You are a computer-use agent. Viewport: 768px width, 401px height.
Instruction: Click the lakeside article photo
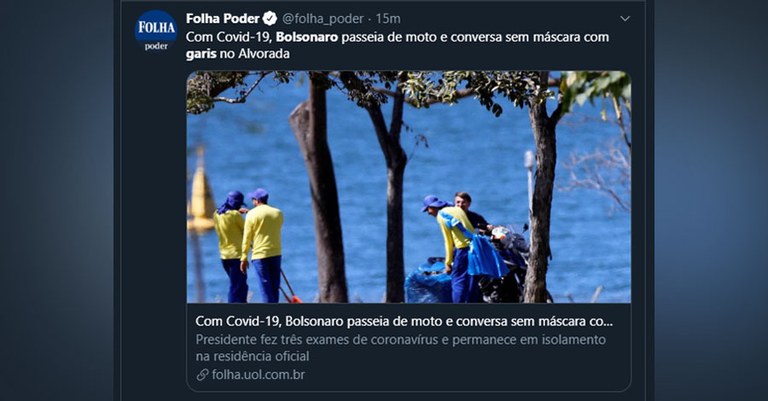point(408,187)
